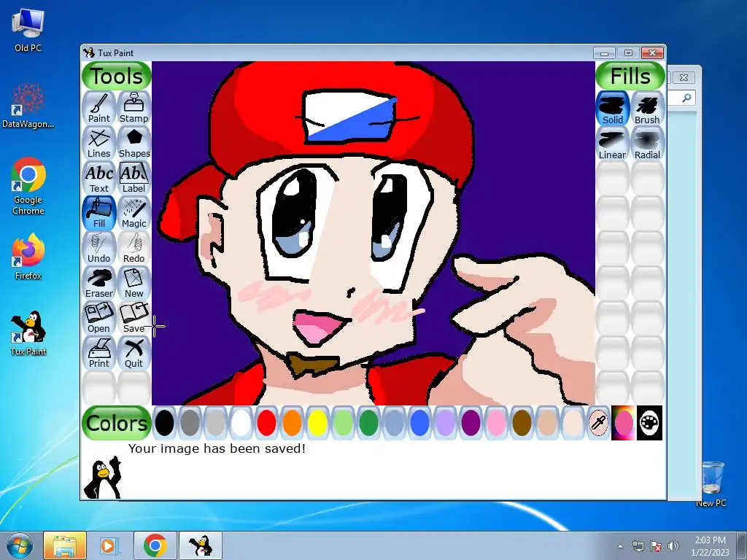
Task: Click the search icon in background window
Action: [686, 98]
